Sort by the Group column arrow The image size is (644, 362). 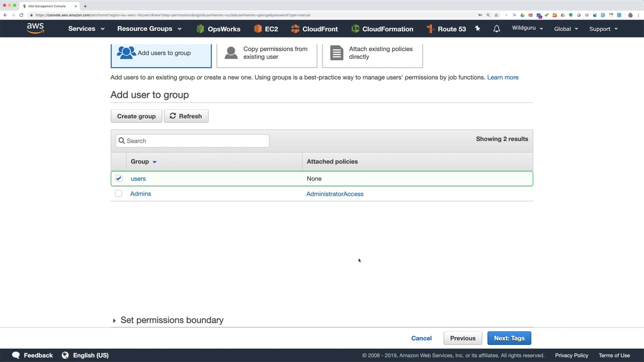(154, 162)
